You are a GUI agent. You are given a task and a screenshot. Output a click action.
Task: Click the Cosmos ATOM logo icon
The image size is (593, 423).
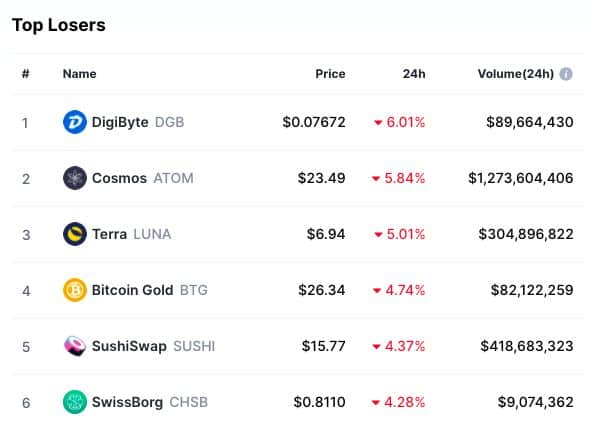click(x=75, y=178)
